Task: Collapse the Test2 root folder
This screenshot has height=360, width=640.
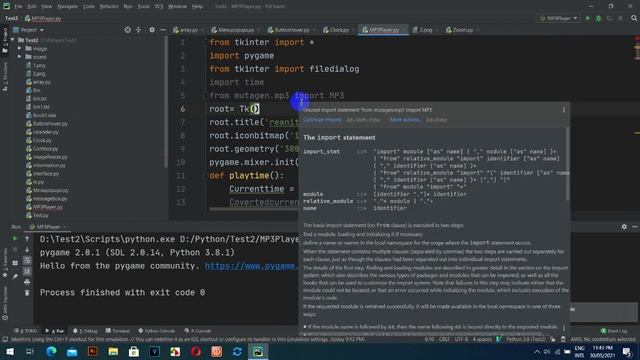Action: click(13, 40)
